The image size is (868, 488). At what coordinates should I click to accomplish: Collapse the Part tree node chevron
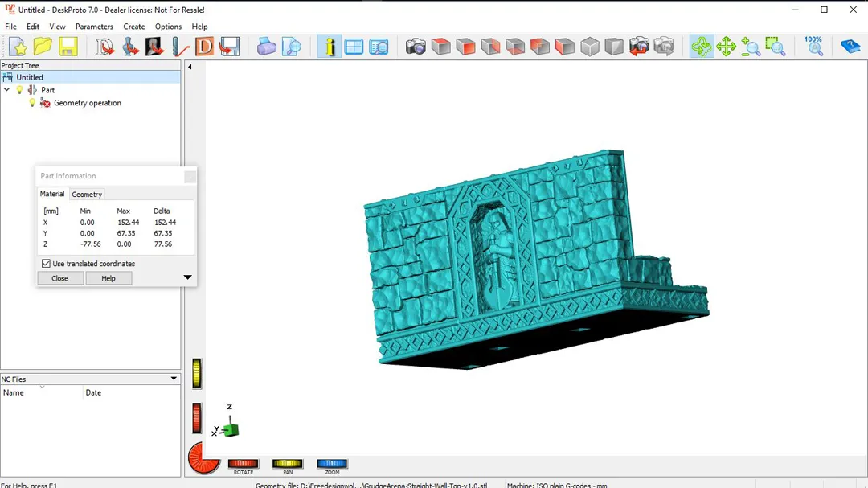(6, 90)
